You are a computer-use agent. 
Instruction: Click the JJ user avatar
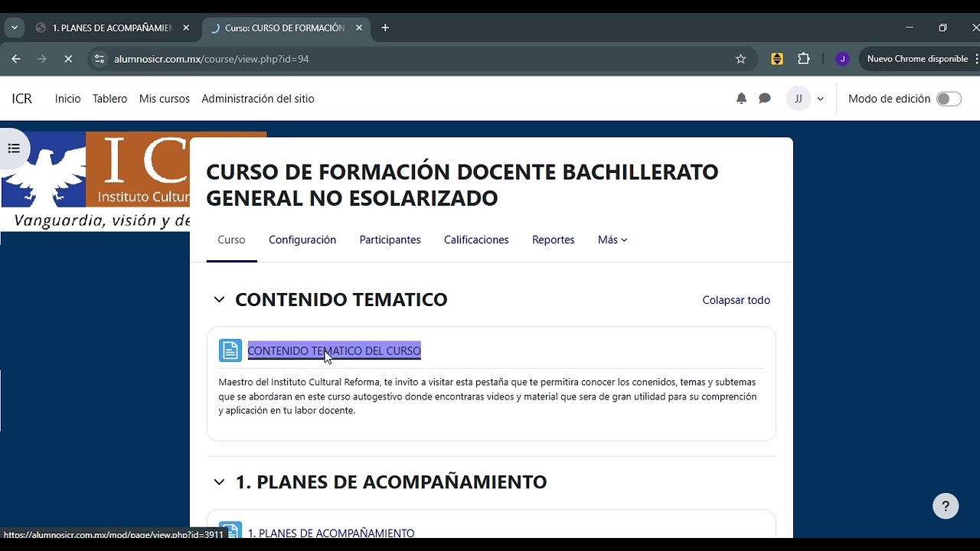[799, 99]
